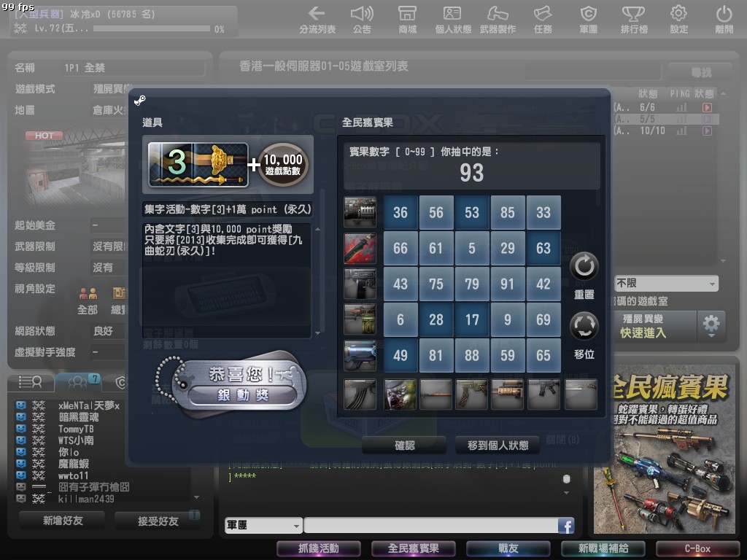Open the 軍團 clan icon
The width and height of the screenshot is (747, 560).
pos(589,20)
